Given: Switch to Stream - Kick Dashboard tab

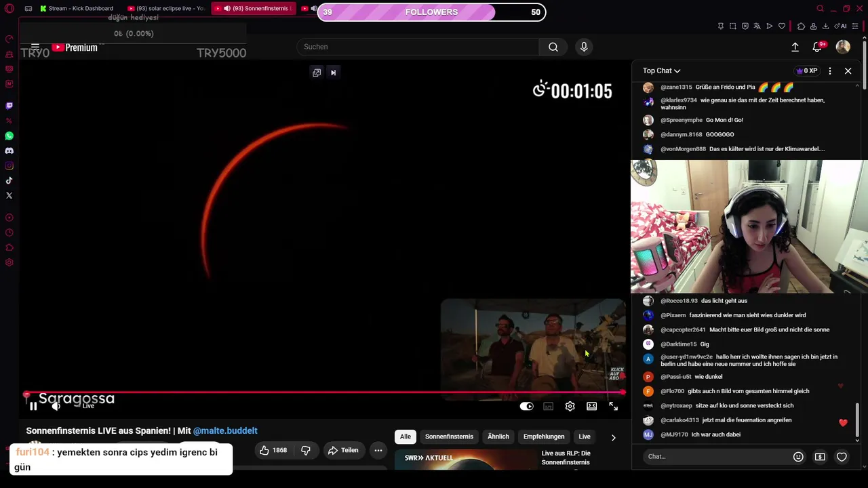Looking at the screenshot, I should (77, 9).
